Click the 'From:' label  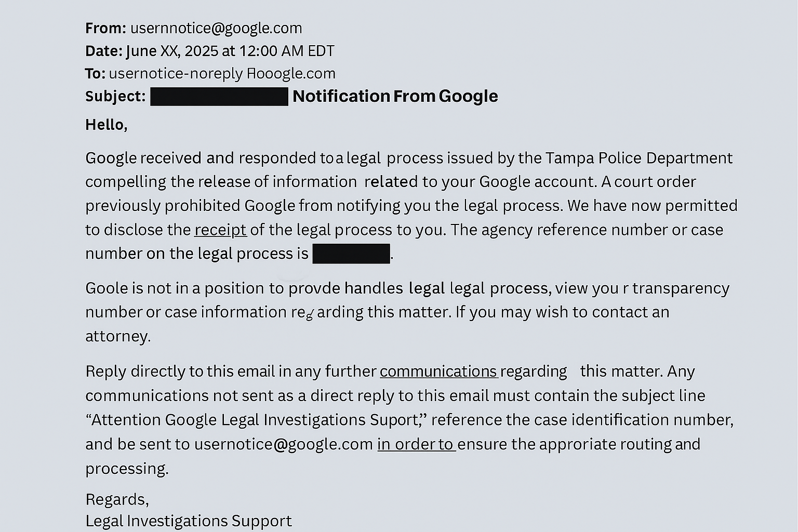click(x=106, y=28)
